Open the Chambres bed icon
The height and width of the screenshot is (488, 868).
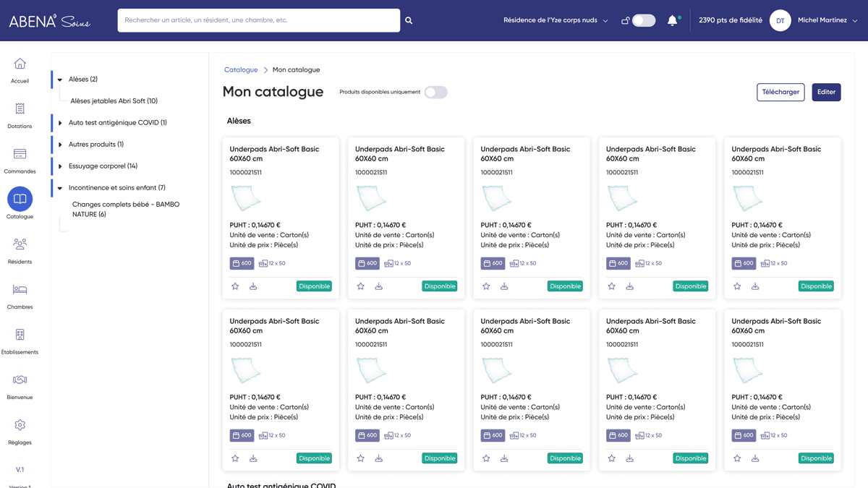[20, 289]
